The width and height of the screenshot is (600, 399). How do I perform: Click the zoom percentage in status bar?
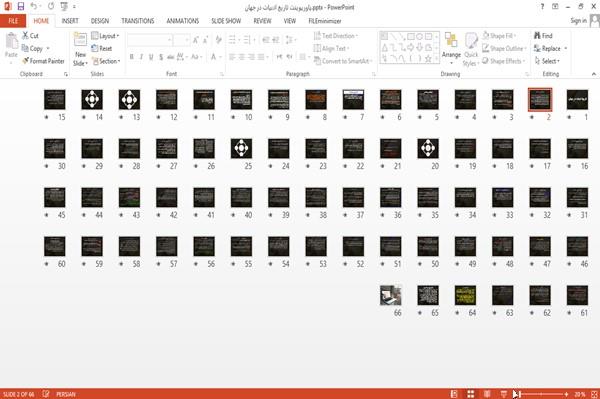click(579, 394)
